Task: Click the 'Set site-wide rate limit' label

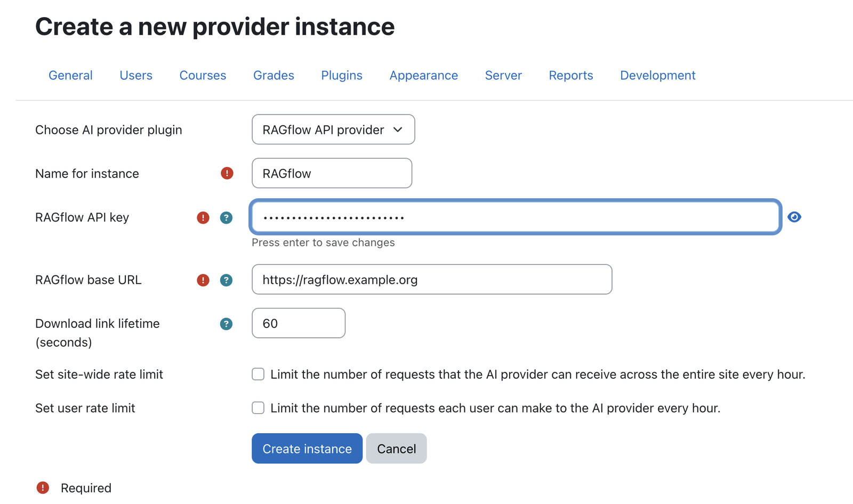Action: pos(99,375)
